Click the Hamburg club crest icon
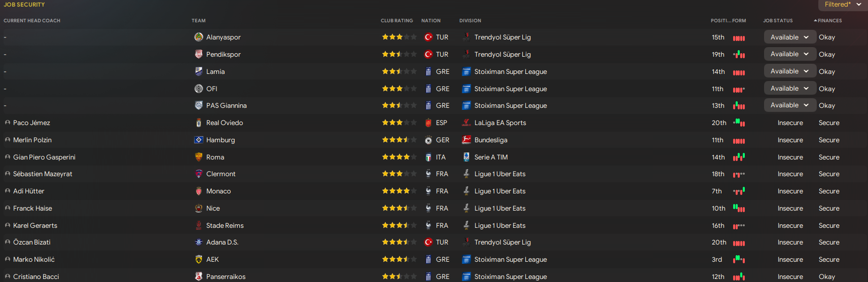 pos(199,140)
